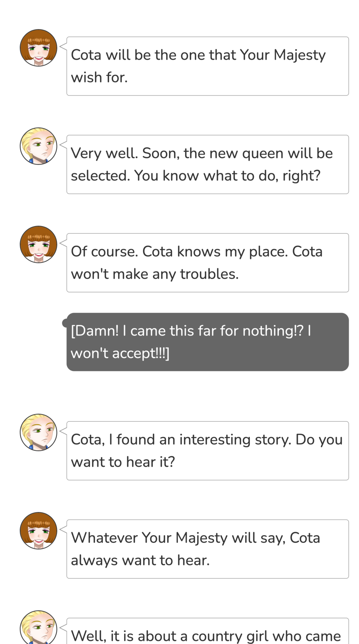Tap the "Well, it is about a country girl" bubble
Image resolution: width=359 pixels, height=644 pixels.
(x=207, y=632)
